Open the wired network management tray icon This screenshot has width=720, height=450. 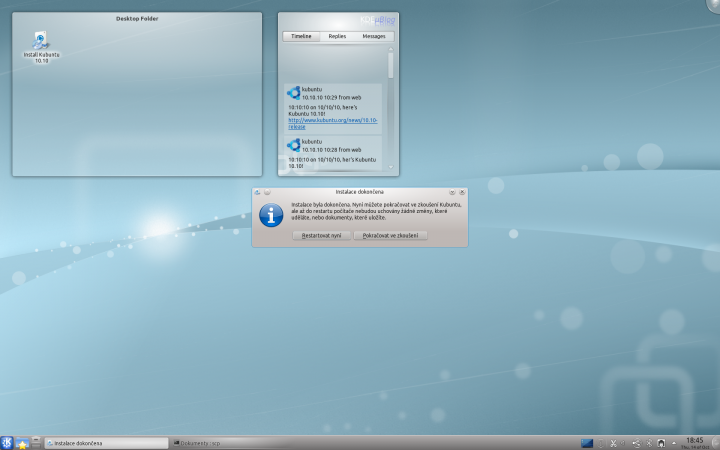pyautogui.click(x=661, y=444)
